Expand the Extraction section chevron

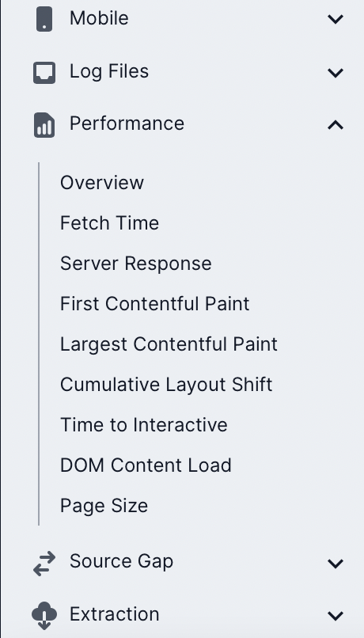pos(336,616)
